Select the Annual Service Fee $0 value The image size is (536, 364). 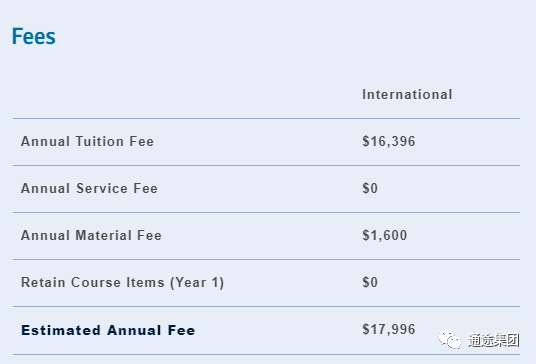[x=370, y=188]
